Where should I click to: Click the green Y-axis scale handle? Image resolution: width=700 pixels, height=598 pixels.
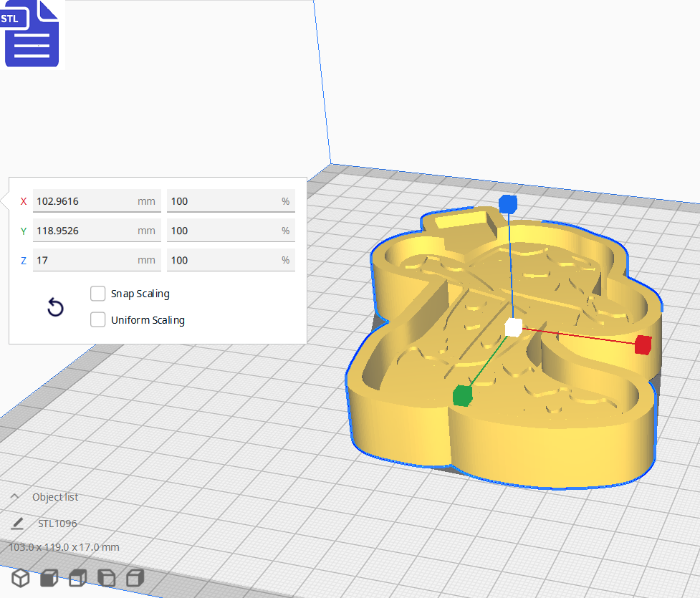pyautogui.click(x=463, y=395)
